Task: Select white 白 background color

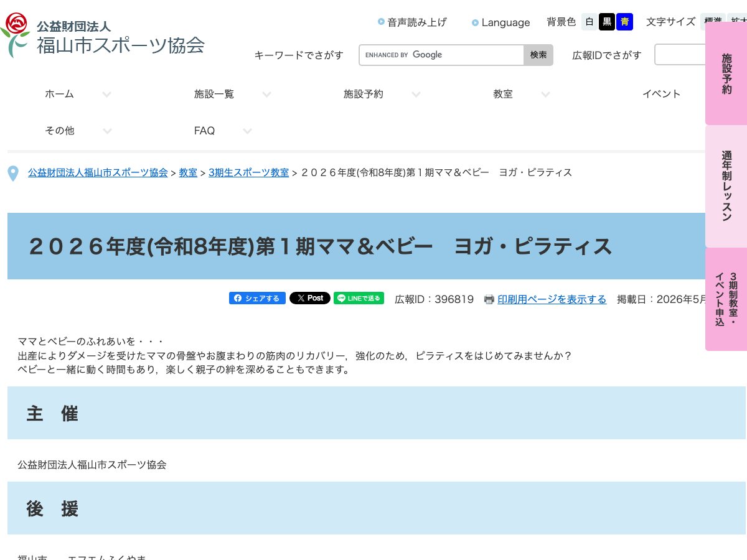Action: (x=590, y=22)
